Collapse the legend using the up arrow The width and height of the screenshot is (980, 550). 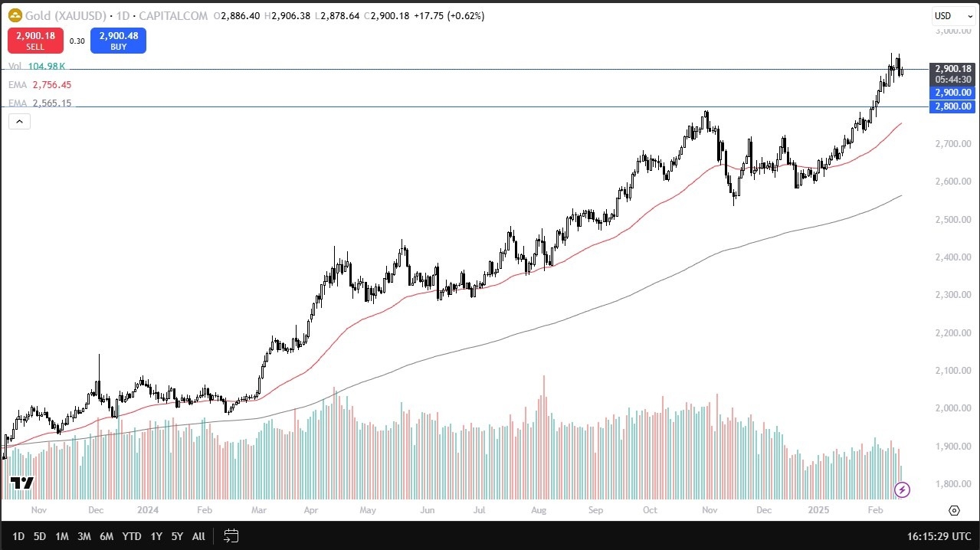coord(18,121)
